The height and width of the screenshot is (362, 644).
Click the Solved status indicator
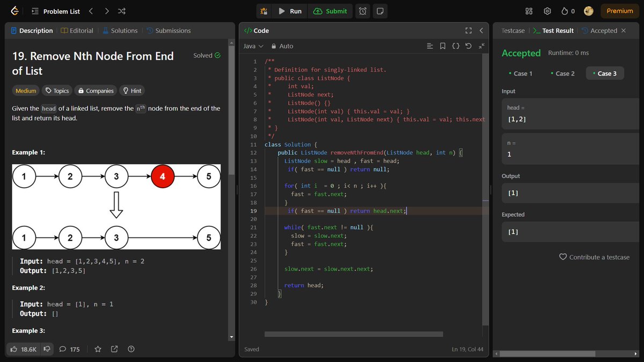click(x=207, y=55)
